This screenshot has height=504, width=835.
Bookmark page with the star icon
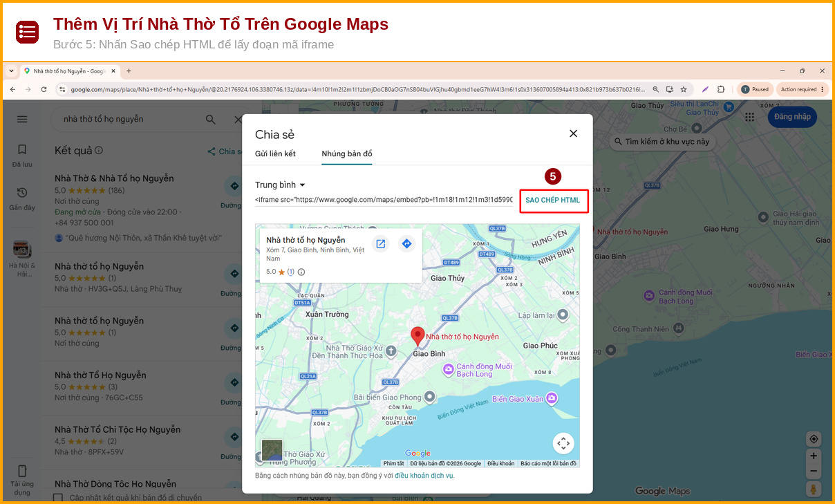(x=684, y=89)
